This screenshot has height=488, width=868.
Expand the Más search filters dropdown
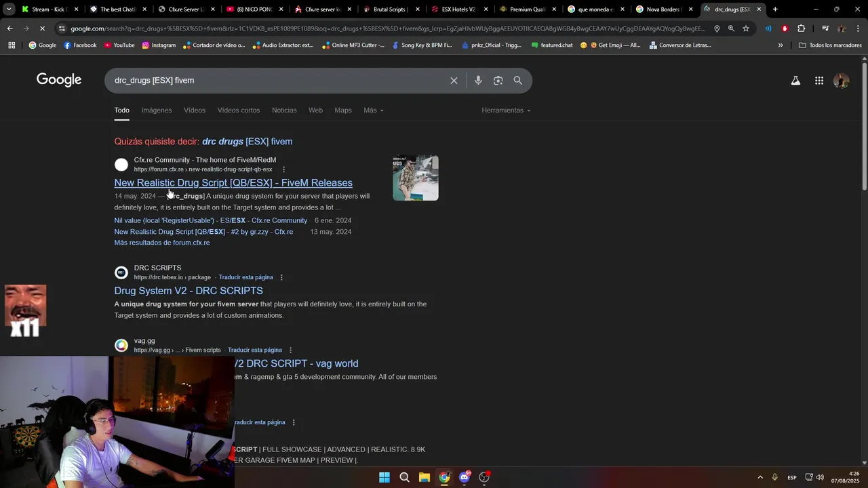click(x=373, y=110)
